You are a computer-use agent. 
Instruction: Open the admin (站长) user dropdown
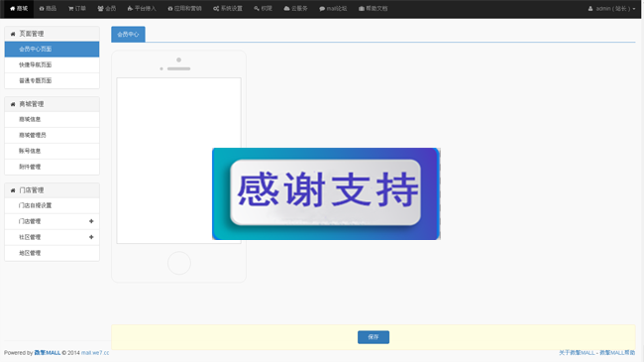(x=611, y=9)
